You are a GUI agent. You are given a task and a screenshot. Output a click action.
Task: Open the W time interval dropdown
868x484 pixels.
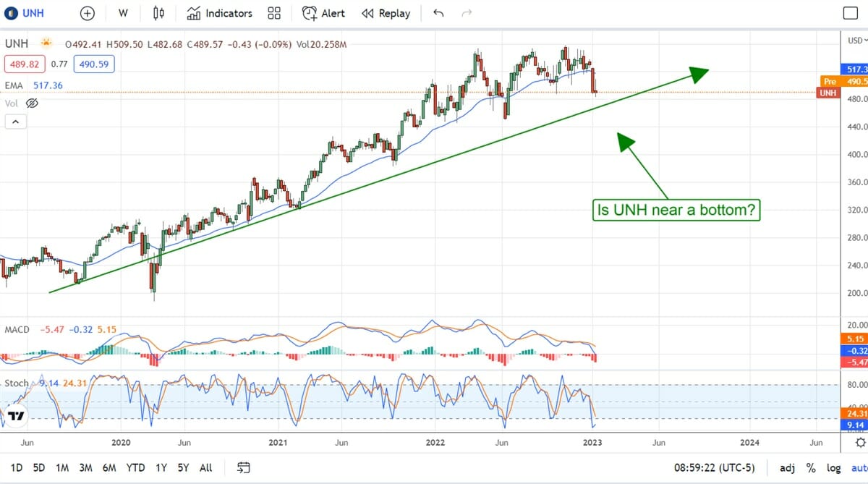tap(123, 13)
